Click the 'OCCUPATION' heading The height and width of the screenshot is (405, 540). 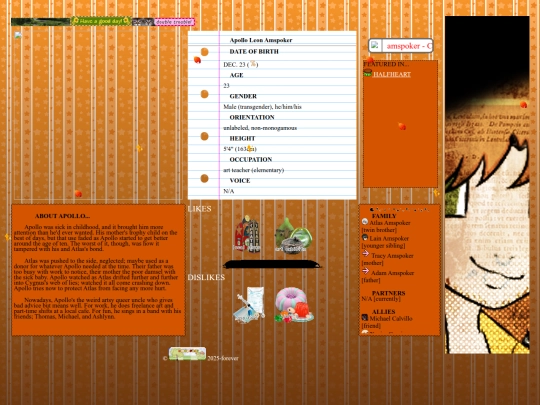(x=251, y=160)
